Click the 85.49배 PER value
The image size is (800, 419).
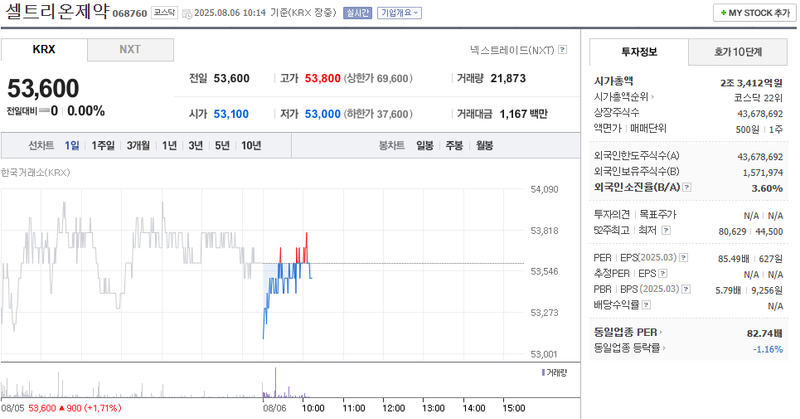[734, 259]
